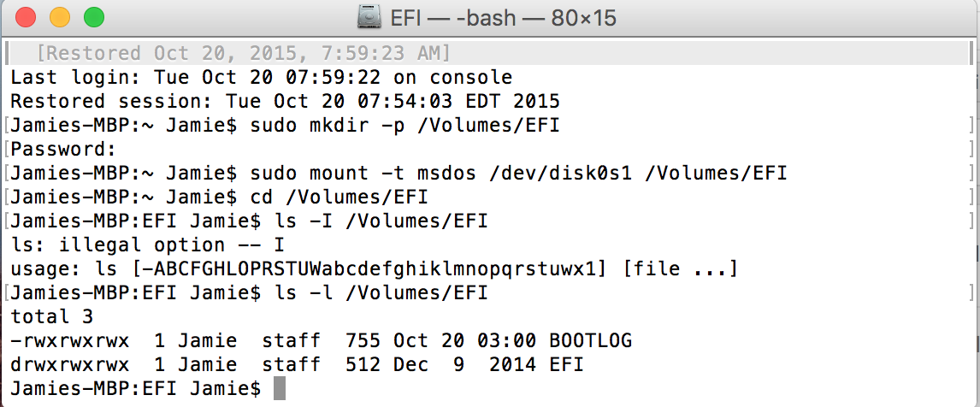The width and height of the screenshot is (980, 407).
Task: Click the gray cursor block at prompt
Action: tap(280, 388)
